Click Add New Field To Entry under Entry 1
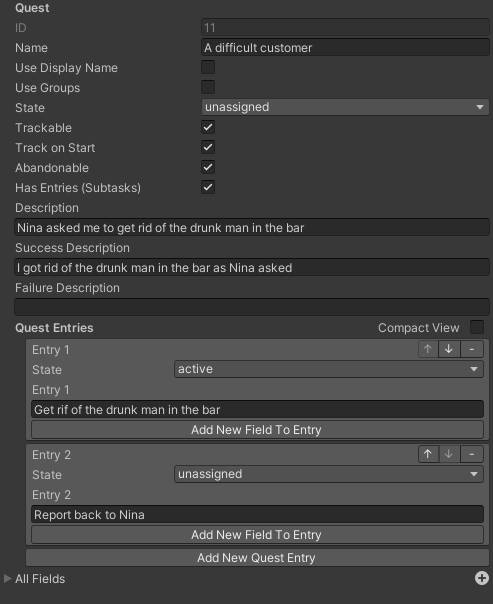493x604 pixels. click(257, 430)
